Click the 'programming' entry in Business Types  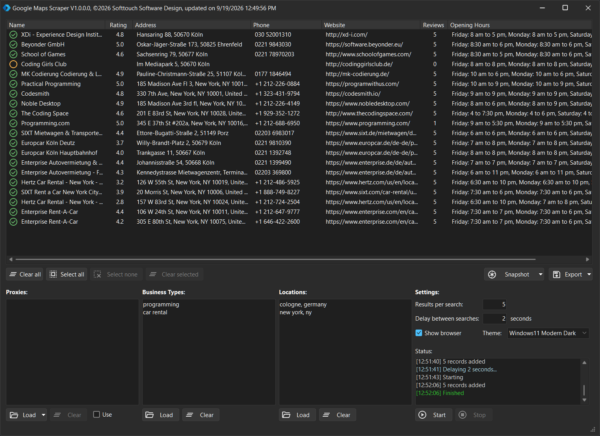point(161,305)
